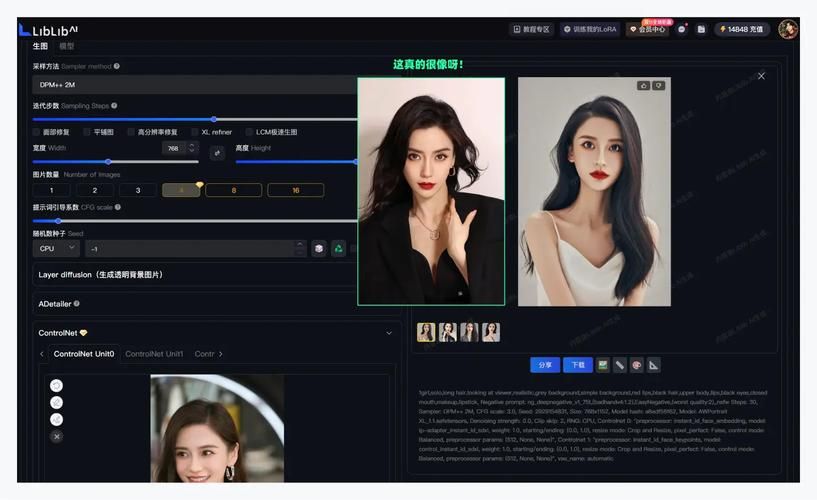Adjust the Width slider handle
Image resolution: width=817 pixels, height=500 pixels.
108,162
